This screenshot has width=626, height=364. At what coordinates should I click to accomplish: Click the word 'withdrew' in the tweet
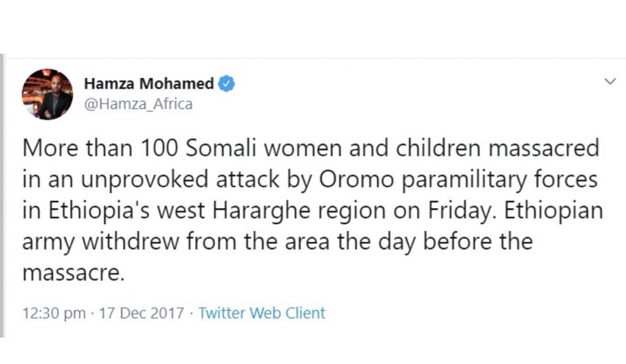pyautogui.click(x=131, y=242)
